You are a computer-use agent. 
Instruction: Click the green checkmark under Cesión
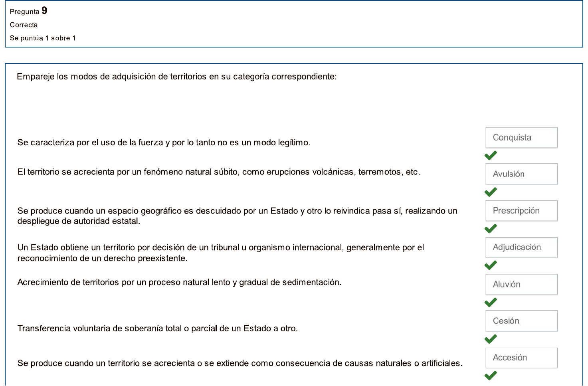(491, 339)
